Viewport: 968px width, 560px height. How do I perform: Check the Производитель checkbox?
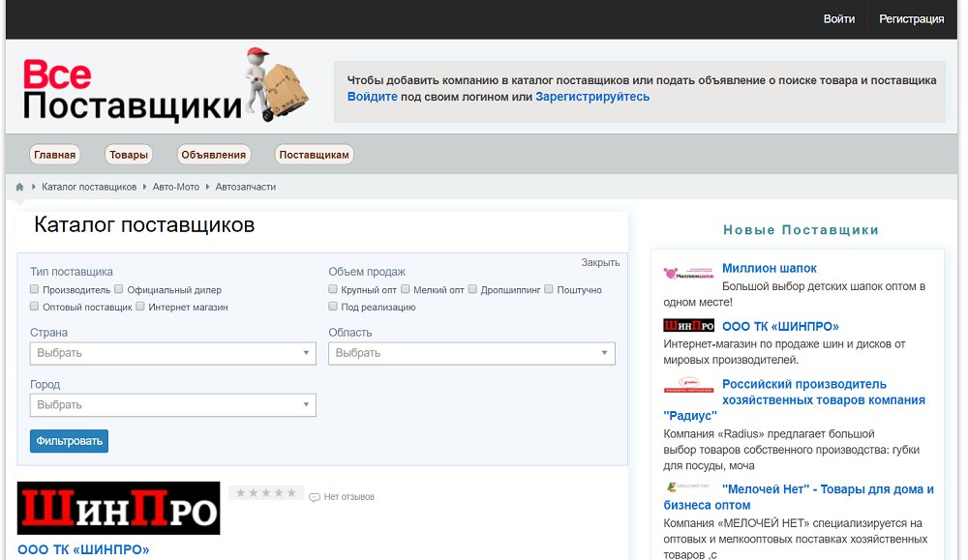click(35, 289)
